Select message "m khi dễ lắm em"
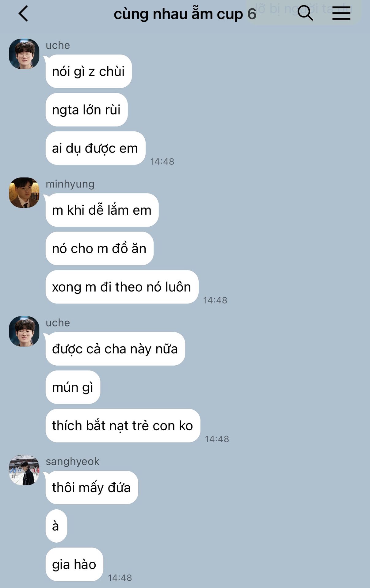370x588 pixels. 102,210
